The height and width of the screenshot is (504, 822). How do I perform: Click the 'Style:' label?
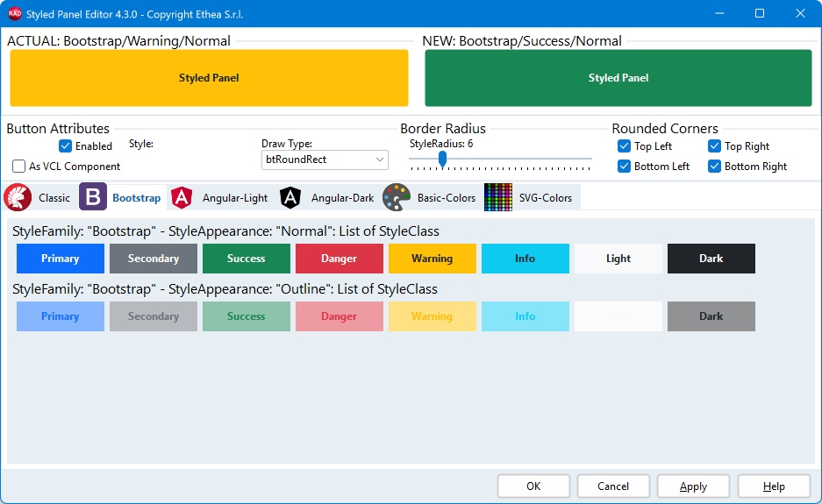141,144
